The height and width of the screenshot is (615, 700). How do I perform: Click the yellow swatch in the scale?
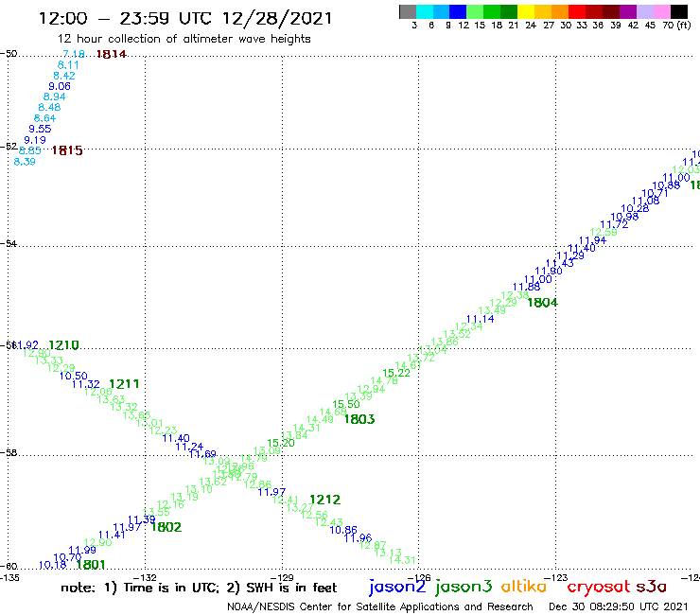click(526, 11)
